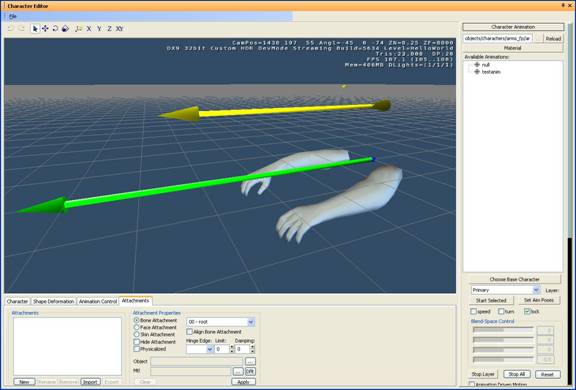
Task: Enable the Hide Attachment checkbox
Action: tap(137, 342)
